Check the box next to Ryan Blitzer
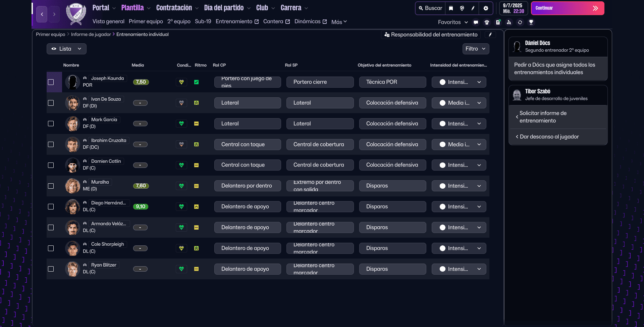The height and width of the screenshot is (327, 644). [x=51, y=269]
